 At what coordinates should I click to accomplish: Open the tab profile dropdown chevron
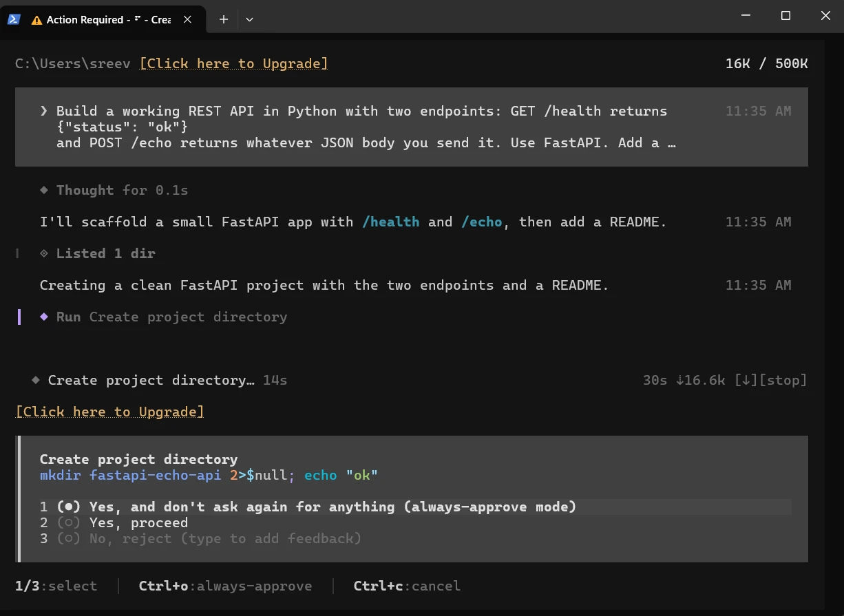pyautogui.click(x=249, y=19)
